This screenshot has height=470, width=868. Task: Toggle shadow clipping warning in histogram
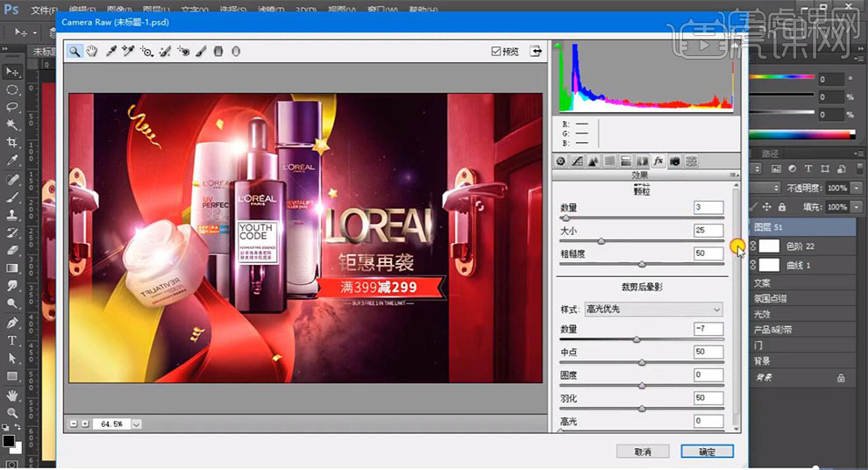[x=558, y=46]
